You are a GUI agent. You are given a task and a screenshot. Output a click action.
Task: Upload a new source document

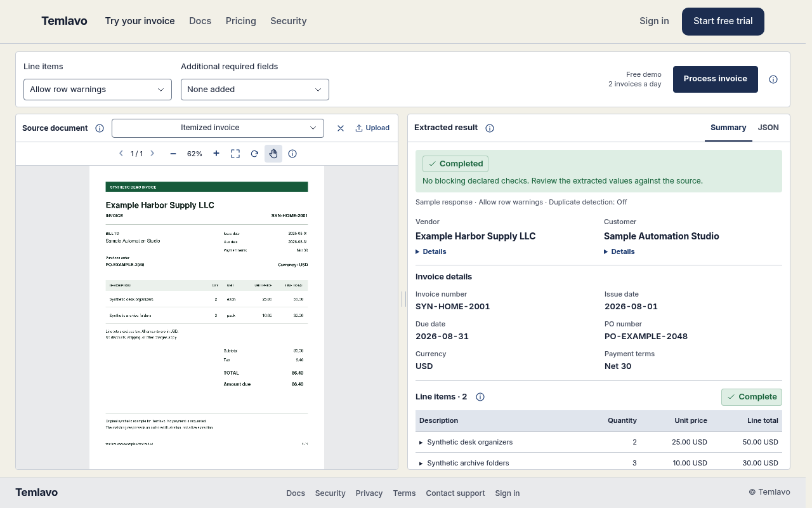click(x=372, y=128)
